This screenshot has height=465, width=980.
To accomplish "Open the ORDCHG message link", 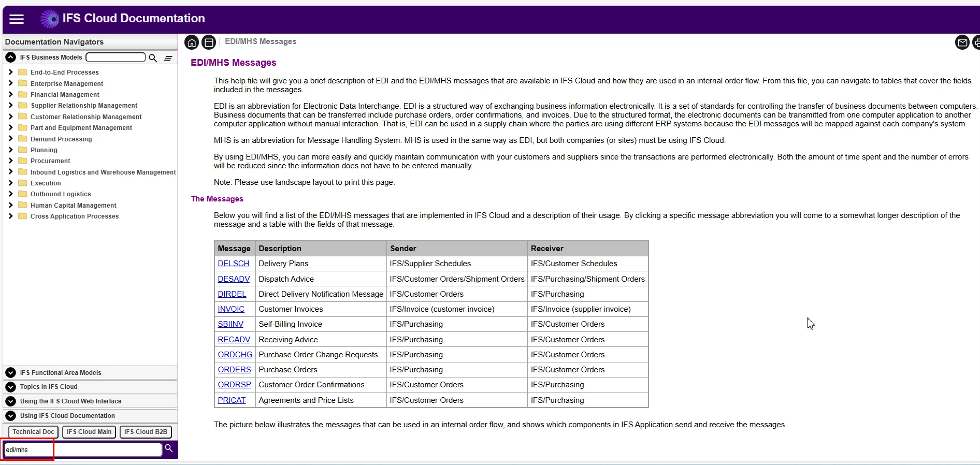I will tap(235, 355).
